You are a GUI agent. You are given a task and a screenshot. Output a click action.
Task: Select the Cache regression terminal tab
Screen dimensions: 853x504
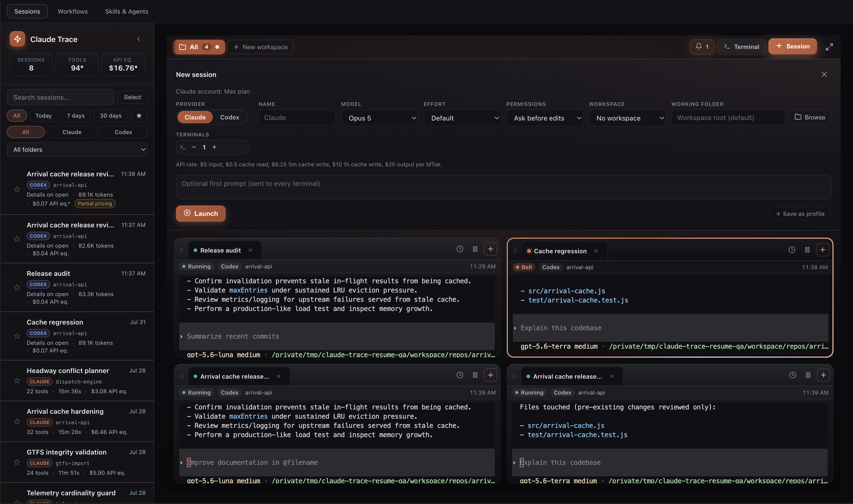[x=560, y=251]
